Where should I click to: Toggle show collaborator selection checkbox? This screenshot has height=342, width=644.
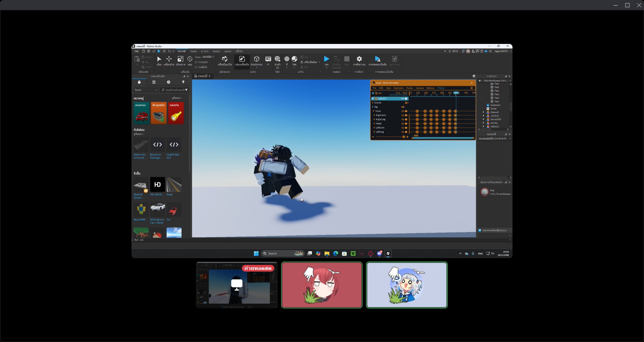click(480, 230)
